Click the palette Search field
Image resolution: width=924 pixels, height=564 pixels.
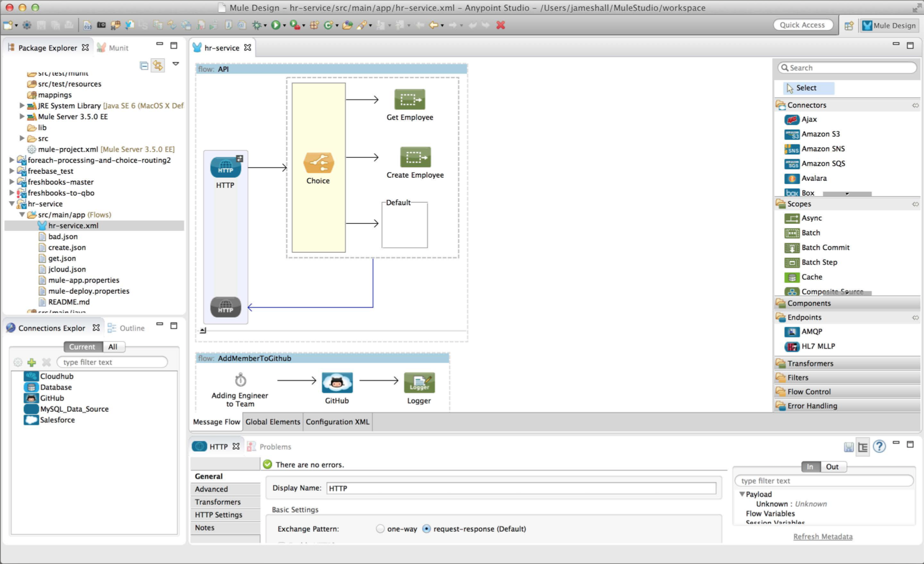(x=847, y=68)
